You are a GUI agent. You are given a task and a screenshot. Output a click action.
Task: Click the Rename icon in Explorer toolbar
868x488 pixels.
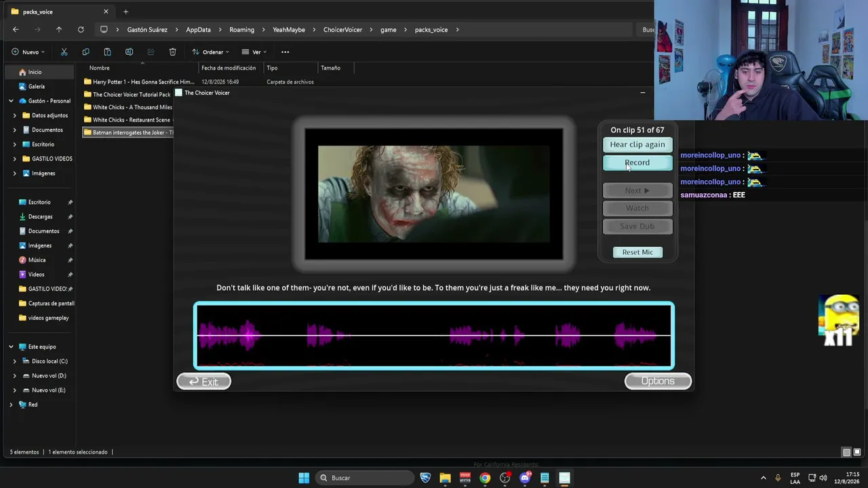pos(129,52)
